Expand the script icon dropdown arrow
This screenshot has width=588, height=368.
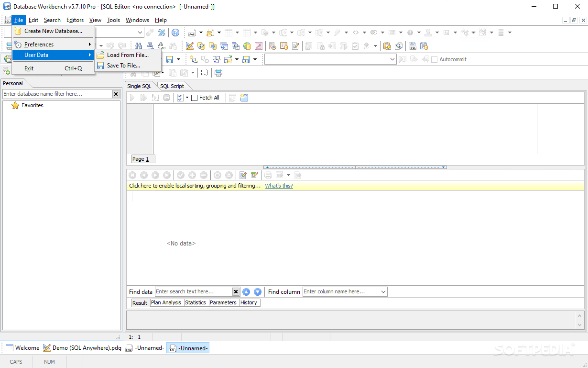coord(219,33)
